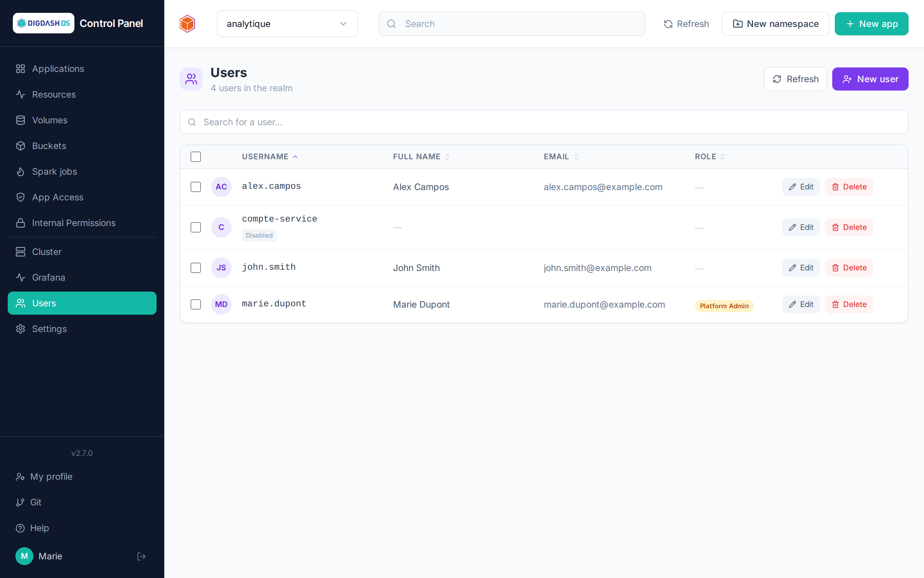Sort by the Full Name column header

[x=421, y=157]
